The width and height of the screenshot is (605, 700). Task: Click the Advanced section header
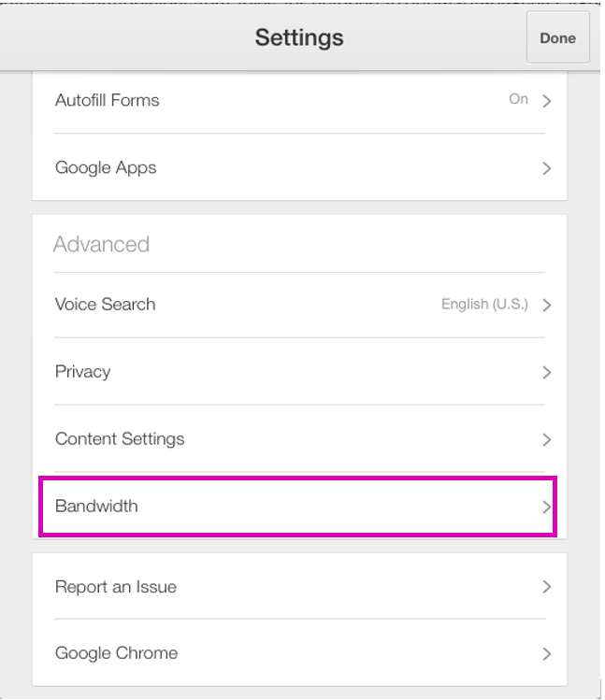tap(101, 244)
